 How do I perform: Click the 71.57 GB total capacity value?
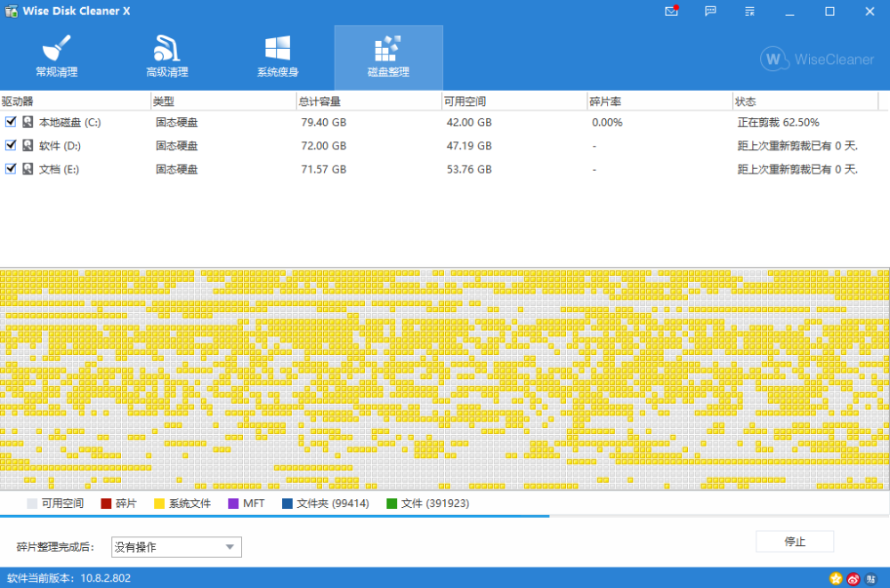point(324,169)
